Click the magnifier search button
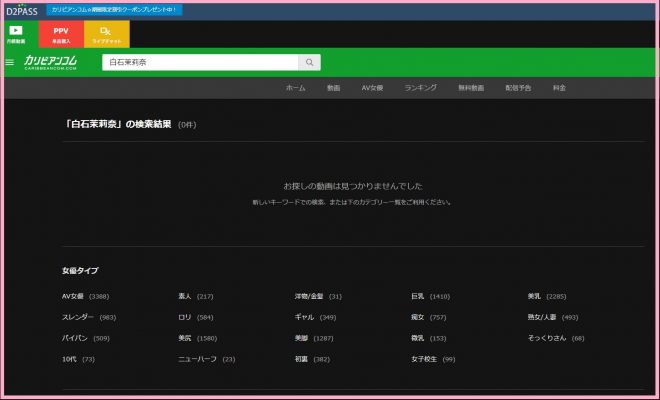Viewport: 660px width, 400px height. click(x=309, y=62)
